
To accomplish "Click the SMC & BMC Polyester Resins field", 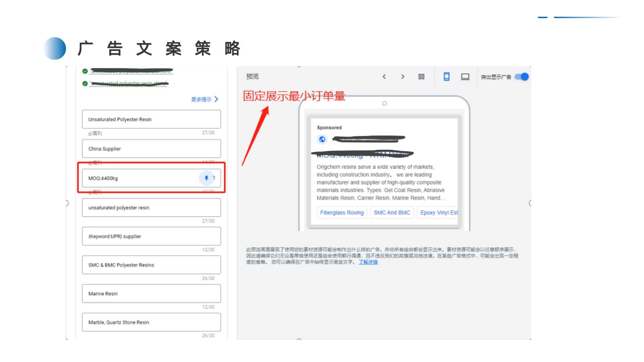I will pos(151,265).
